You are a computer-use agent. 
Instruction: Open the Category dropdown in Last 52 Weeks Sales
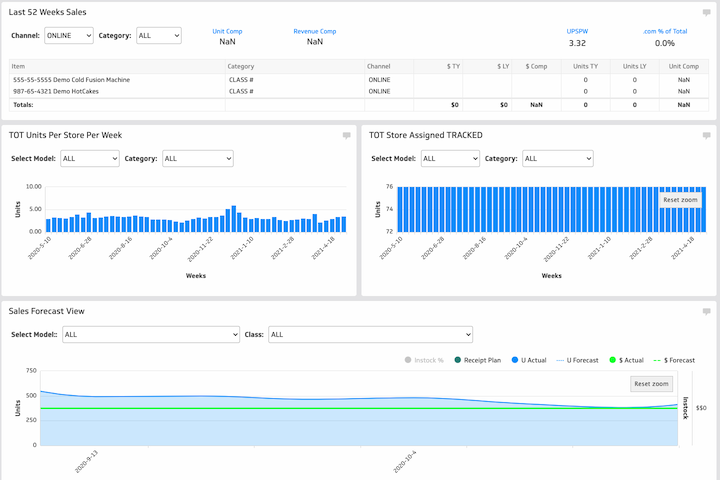tap(159, 35)
